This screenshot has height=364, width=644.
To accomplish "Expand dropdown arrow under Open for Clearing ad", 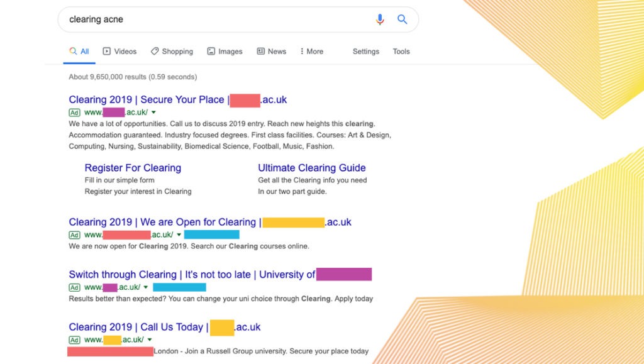I will (x=179, y=234).
